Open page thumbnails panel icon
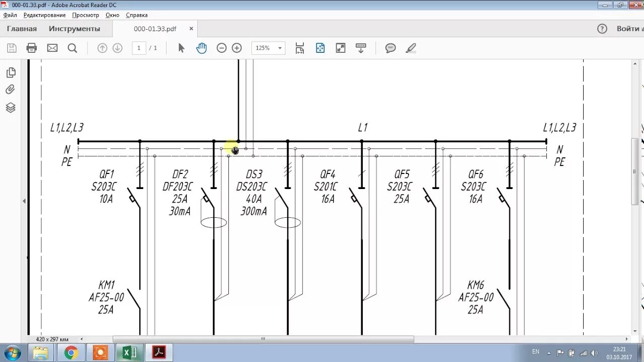The image size is (644, 362). coord(11,72)
